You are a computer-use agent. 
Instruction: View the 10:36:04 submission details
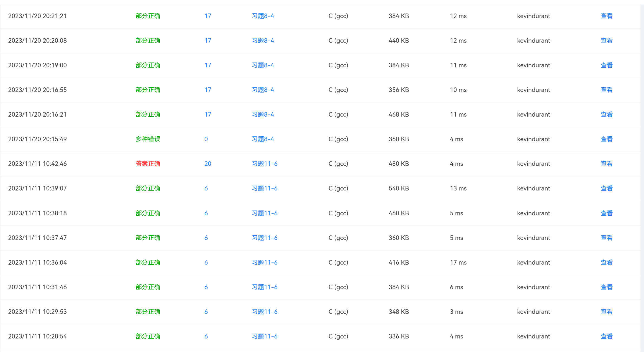coord(606,262)
